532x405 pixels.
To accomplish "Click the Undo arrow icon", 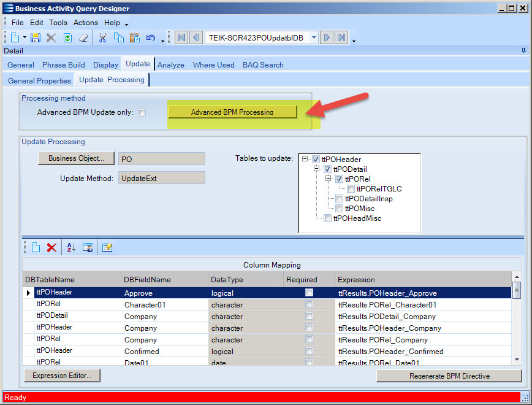I will coord(151,38).
